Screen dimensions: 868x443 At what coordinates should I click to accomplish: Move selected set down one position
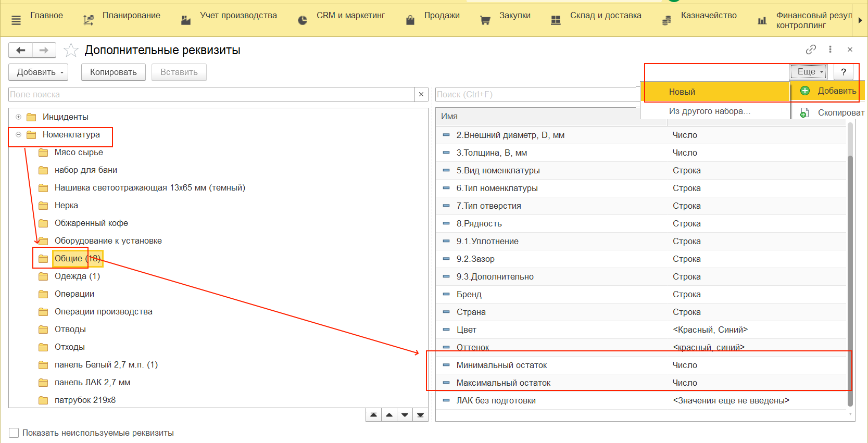point(405,415)
